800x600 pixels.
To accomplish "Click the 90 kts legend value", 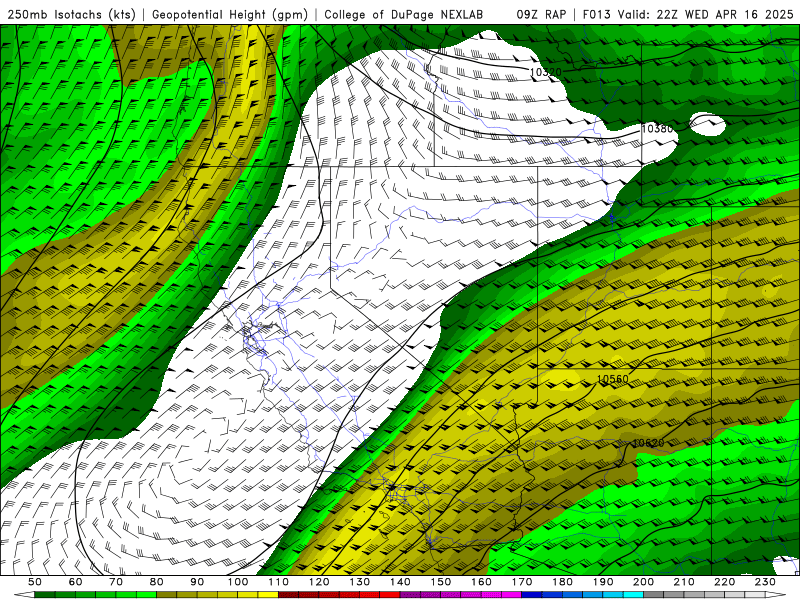I will click(197, 582).
